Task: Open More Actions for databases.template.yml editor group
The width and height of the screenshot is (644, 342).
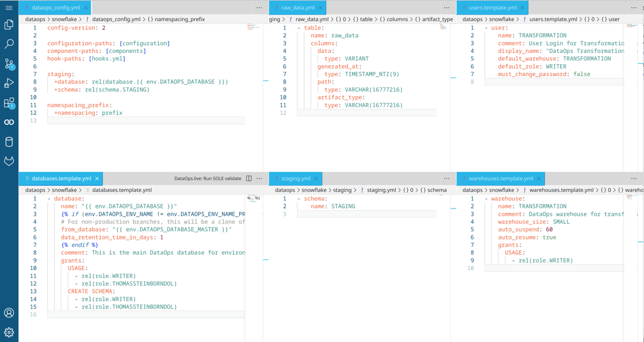Action: pyautogui.click(x=259, y=178)
